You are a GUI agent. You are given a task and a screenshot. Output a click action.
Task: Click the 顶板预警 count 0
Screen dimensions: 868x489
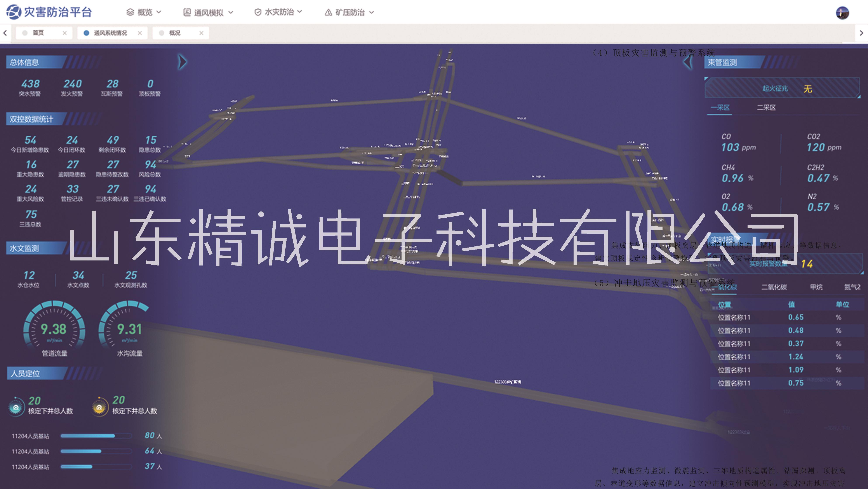pyautogui.click(x=150, y=84)
